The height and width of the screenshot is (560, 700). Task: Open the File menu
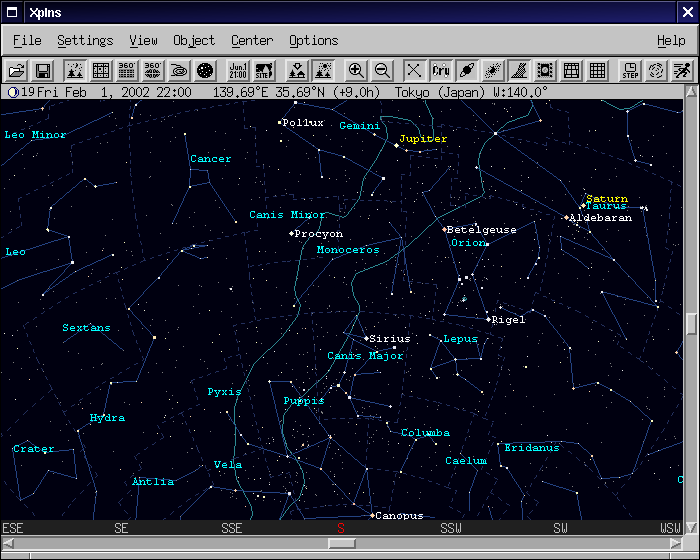[x=27, y=41]
